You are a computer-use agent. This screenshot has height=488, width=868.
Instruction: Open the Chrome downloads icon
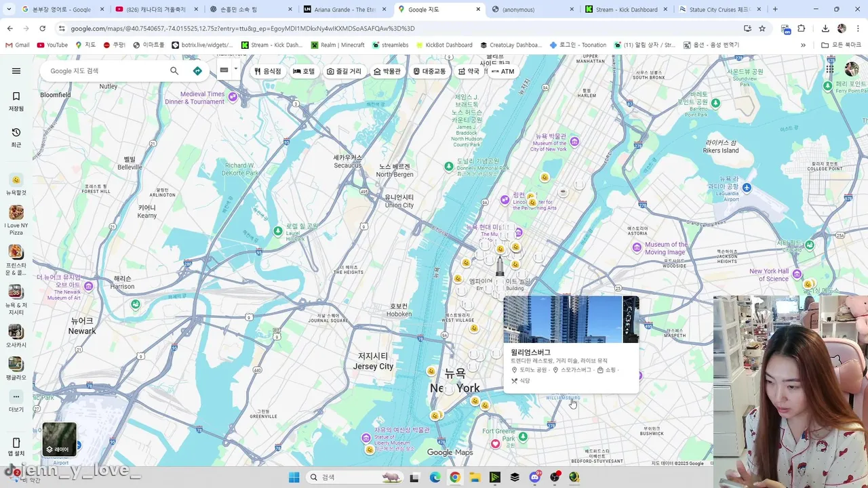tap(825, 28)
